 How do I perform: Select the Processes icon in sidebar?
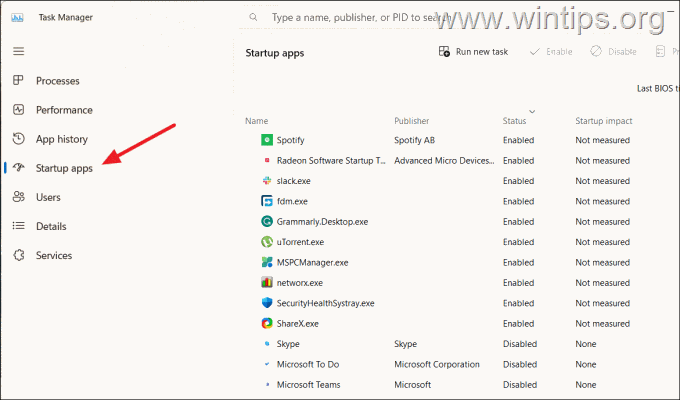point(18,80)
